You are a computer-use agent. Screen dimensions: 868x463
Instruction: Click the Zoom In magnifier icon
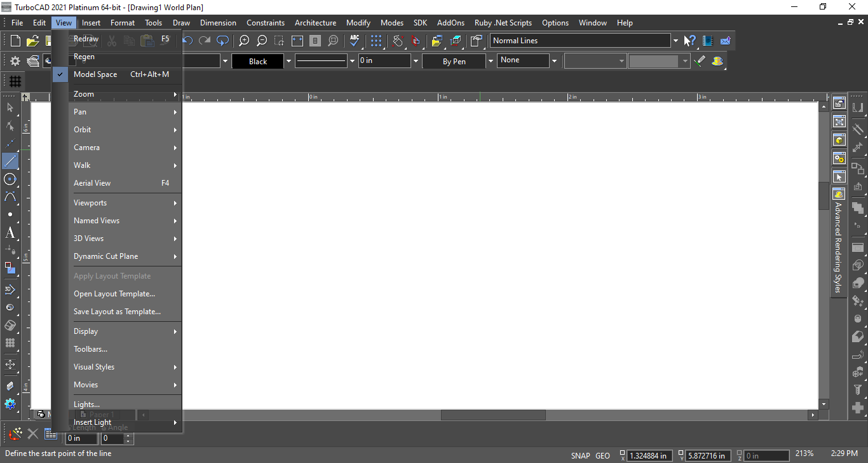tap(244, 41)
